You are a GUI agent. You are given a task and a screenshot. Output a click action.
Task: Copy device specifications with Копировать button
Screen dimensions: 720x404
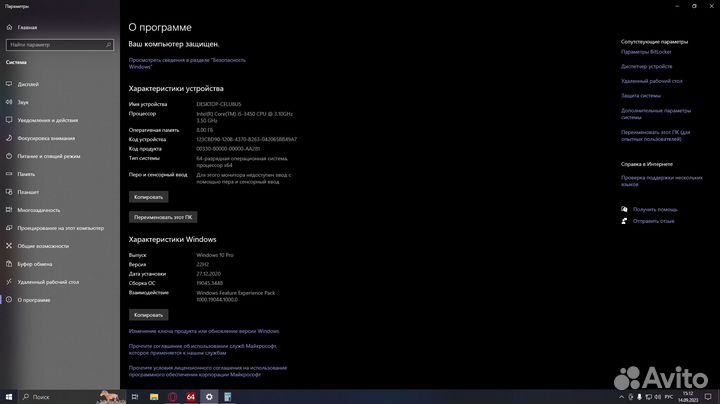pos(148,197)
